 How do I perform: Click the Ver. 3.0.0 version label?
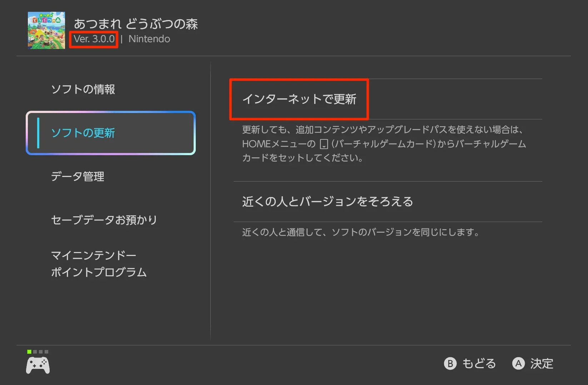click(94, 39)
